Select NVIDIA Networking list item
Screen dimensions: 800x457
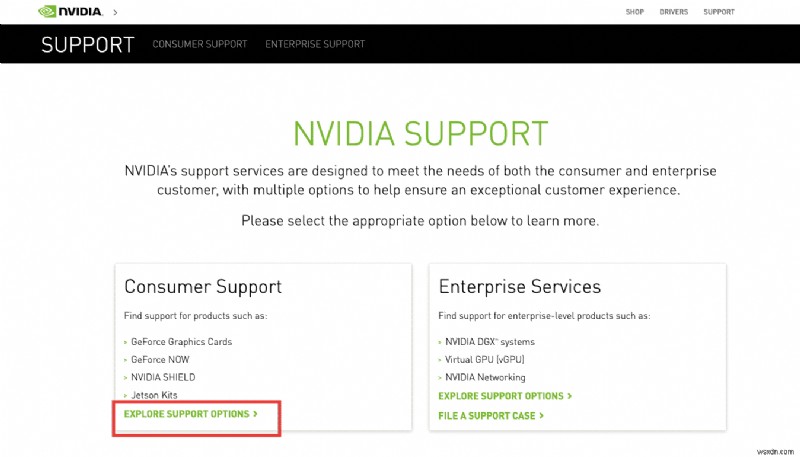(x=485, y=377)
